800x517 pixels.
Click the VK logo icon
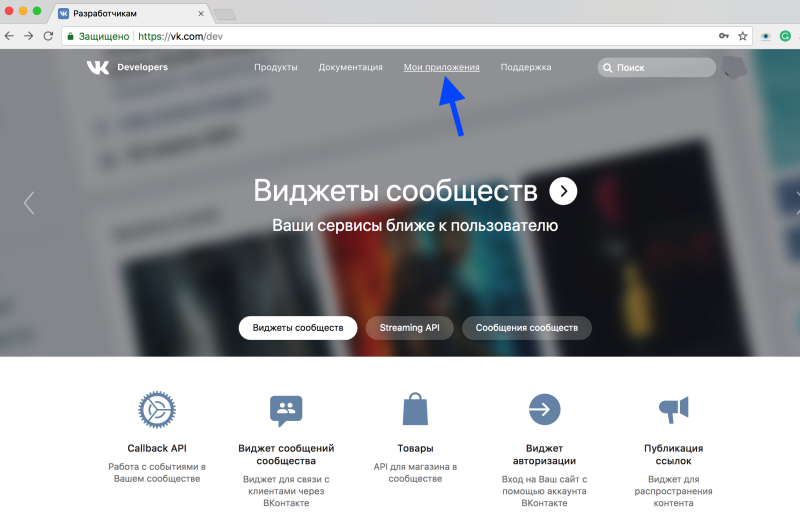97,67
